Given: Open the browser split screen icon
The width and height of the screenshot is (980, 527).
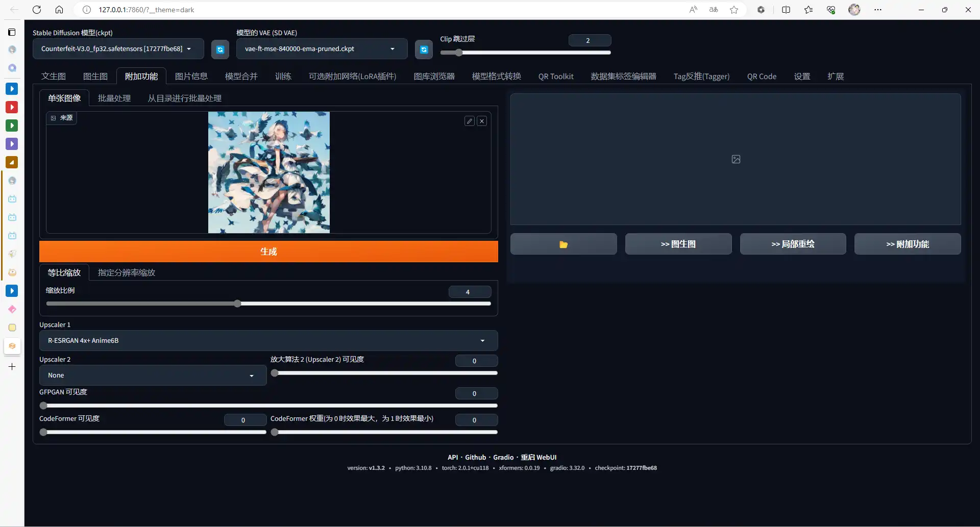Looking at the screenshot, I should pyautogui.click(x=786, y=10).
